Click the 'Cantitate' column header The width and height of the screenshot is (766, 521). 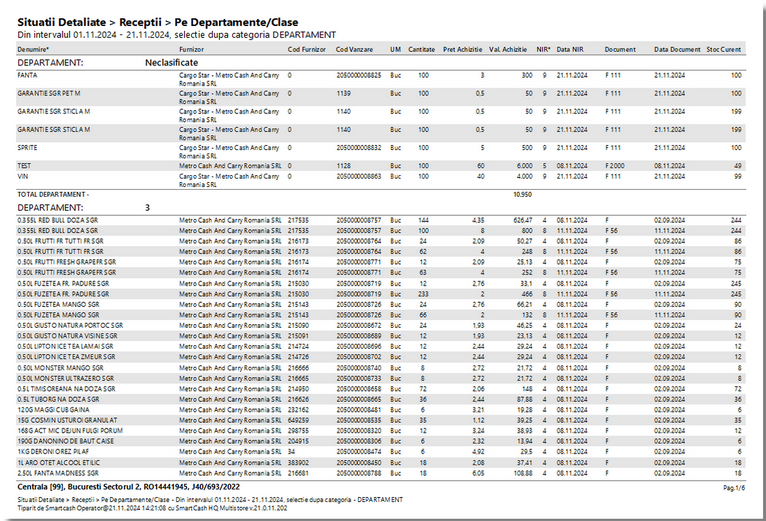[422, 49]
